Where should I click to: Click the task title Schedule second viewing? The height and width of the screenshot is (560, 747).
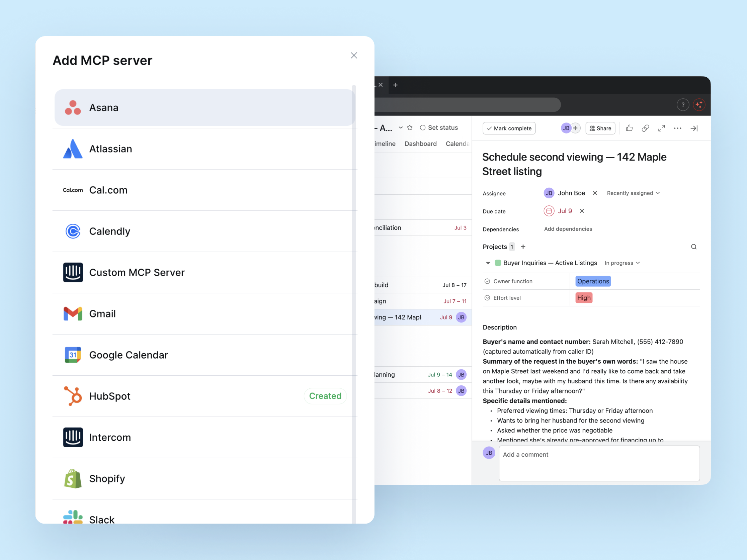tap(574, 164)
